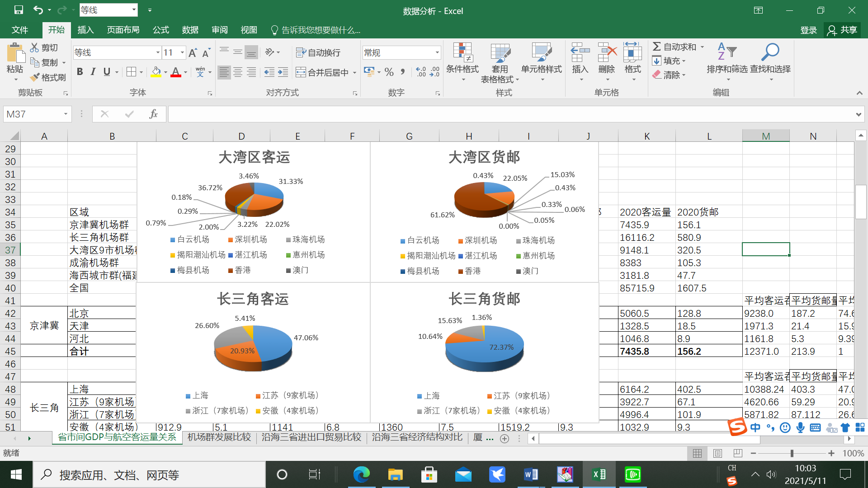
Task: Toggle Underline formatting
Action: (x=107, y=72)
